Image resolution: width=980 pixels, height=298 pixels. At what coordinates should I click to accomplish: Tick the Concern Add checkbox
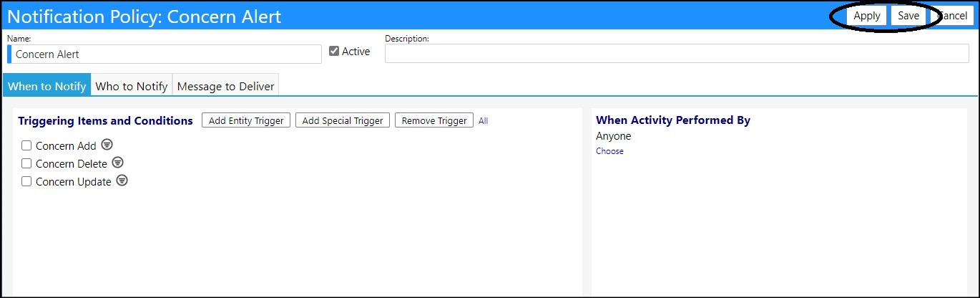pyautogui.click(x=26, y=145)
